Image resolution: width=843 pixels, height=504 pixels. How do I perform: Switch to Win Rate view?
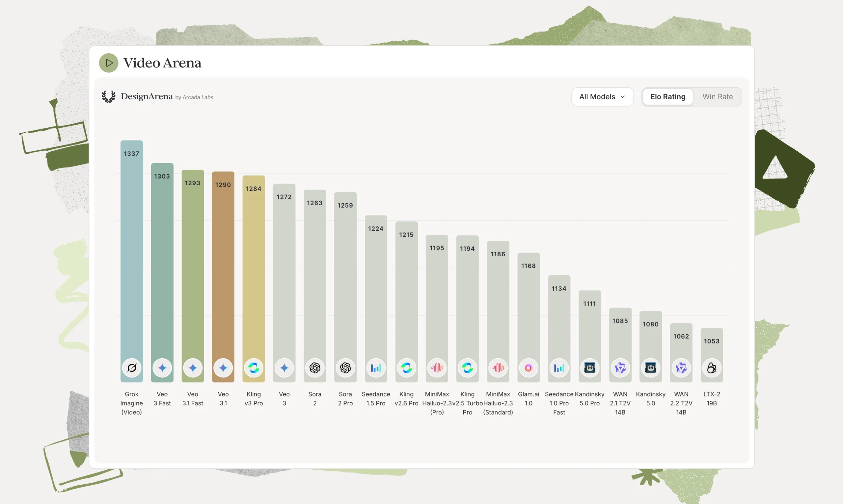[717, 97]
